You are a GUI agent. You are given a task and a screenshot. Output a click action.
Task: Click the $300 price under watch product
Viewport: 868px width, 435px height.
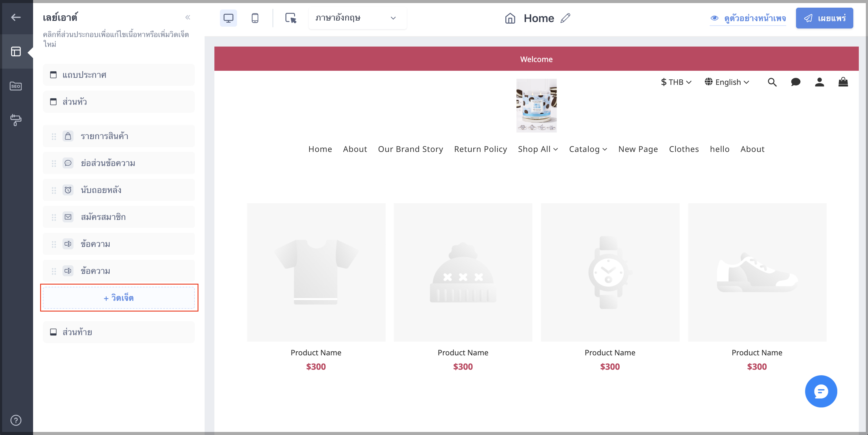(x=610, y=367)
